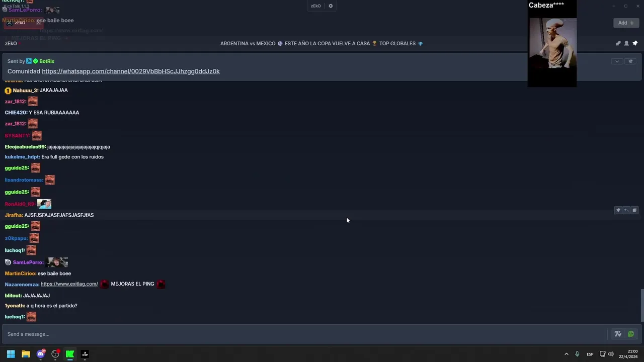Open the green Kick emote picker
The image size is (644, 362).
[630, 334]
